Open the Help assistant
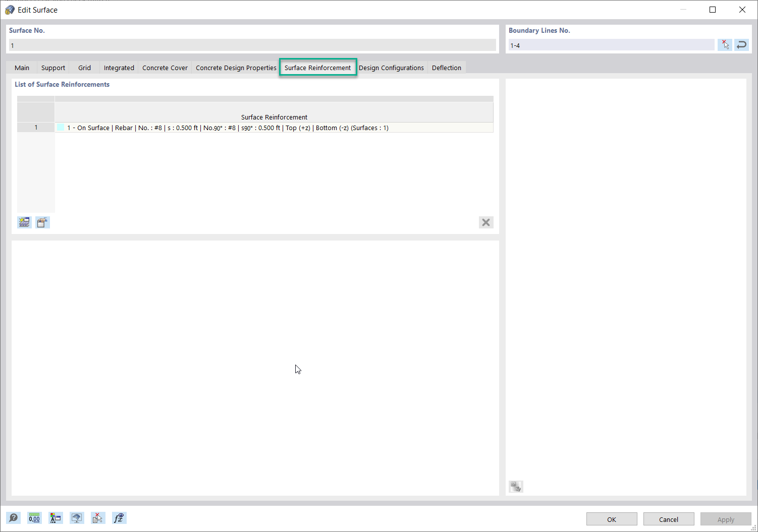Viewport: 758px width, 532px height. pyautogui.click(x=14, y=518)
